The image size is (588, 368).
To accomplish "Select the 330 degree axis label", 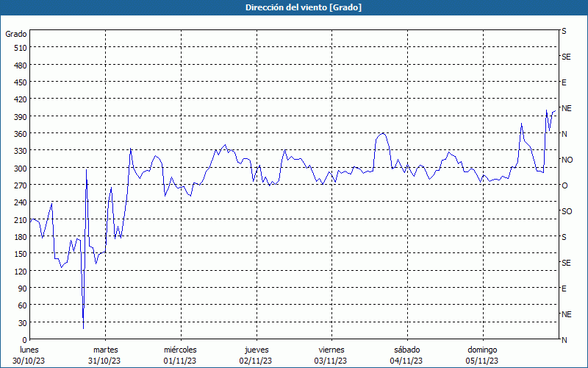I will pos(21,152).
